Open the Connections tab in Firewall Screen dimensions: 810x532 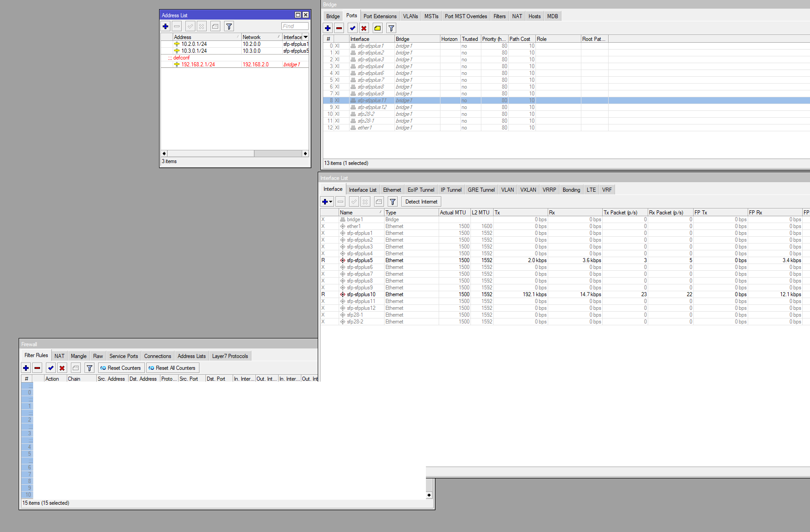pos(158,356)
